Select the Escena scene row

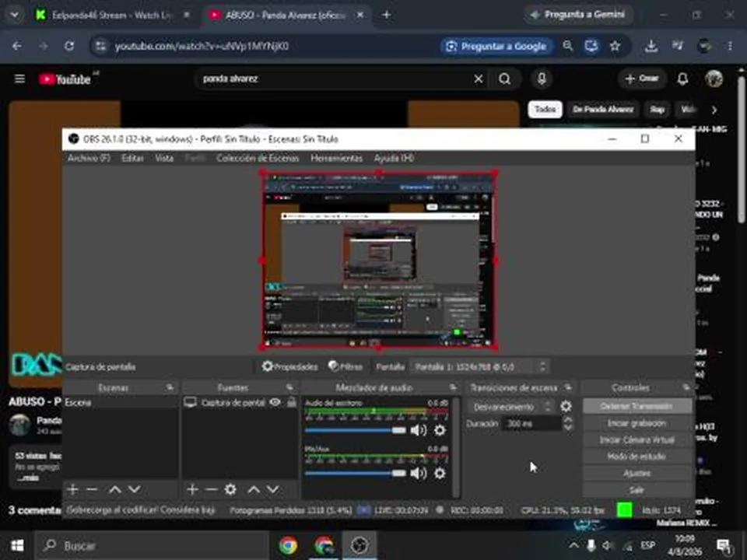[x=120, y=402]
